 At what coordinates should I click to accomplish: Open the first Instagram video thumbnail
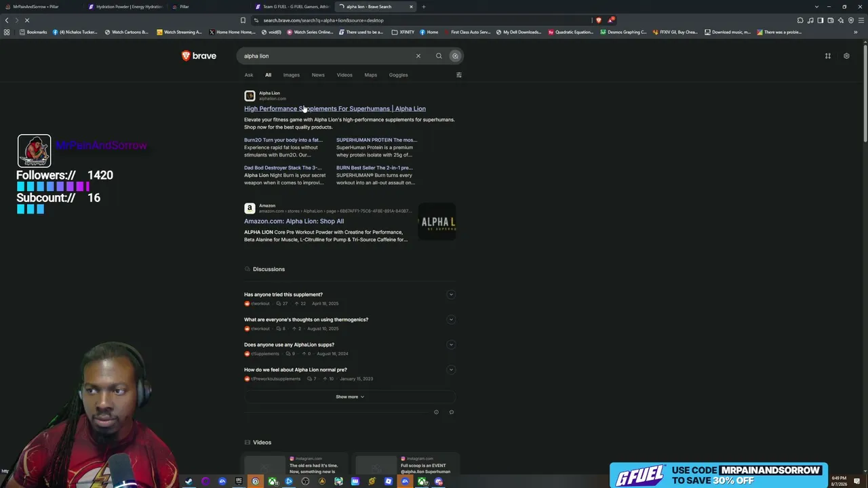tap(265, 466)
